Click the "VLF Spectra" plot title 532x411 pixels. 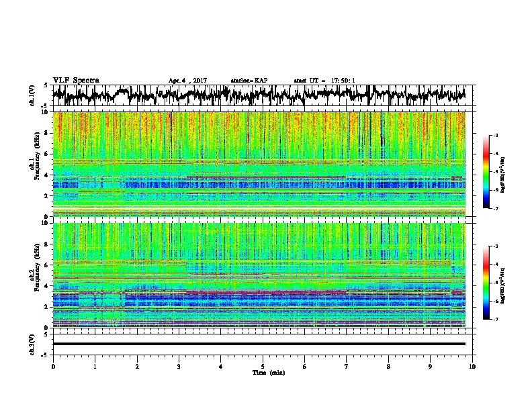pyautogui.click(x=76, y=81)
